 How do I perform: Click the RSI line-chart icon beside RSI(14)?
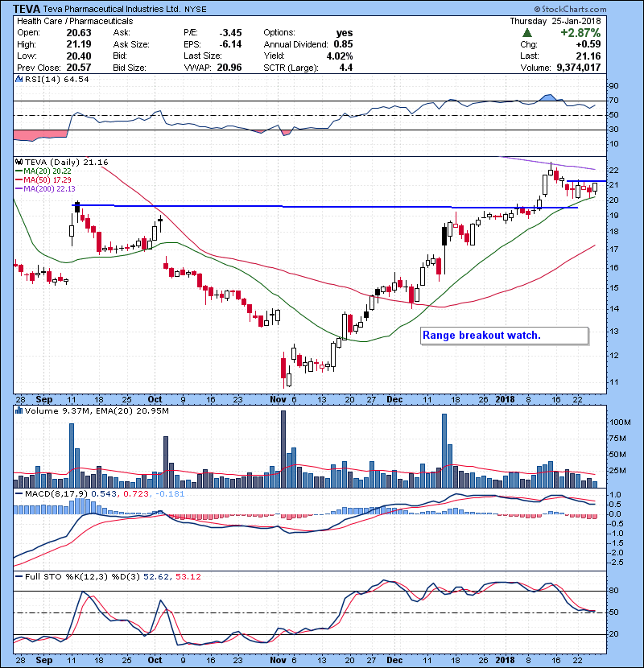click(x=19, y=79)
